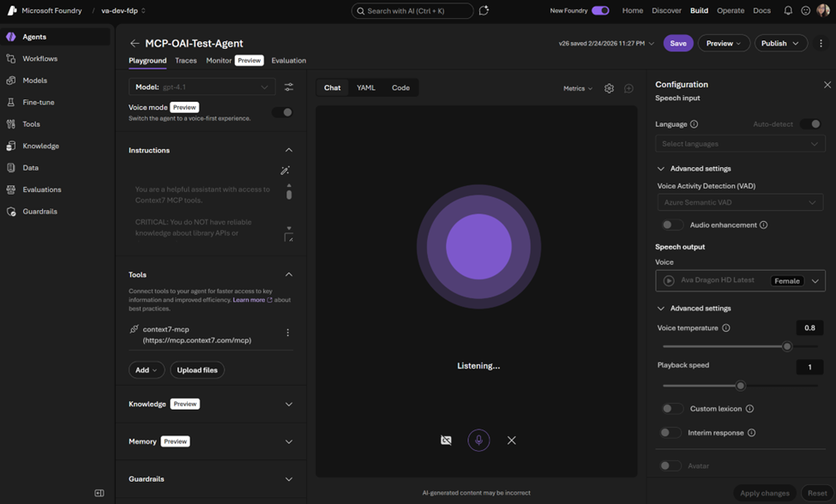
Task: Switch to the Monitor tab
Action: click(219, 61)
